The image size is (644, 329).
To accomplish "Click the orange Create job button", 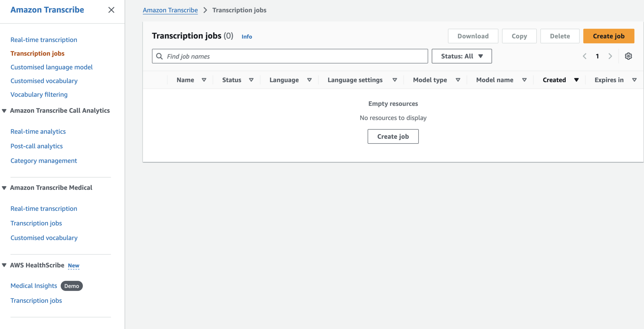I will (608, 36).
